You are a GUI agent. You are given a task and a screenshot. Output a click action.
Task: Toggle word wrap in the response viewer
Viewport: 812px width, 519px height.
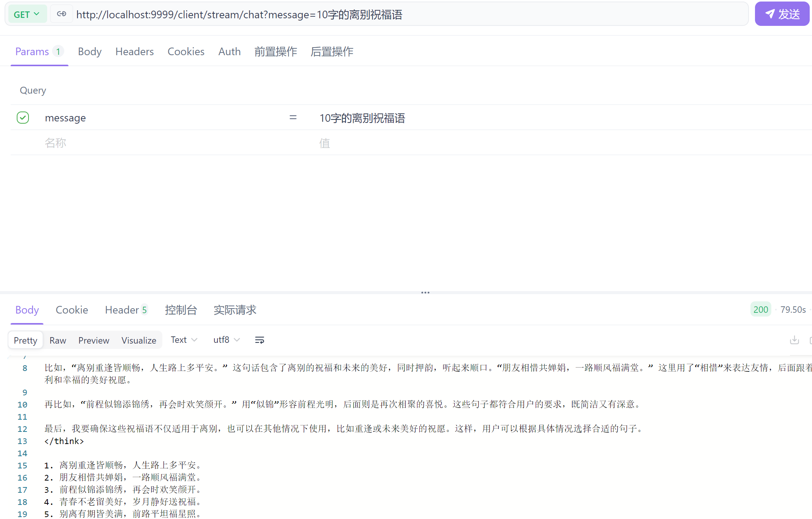[260, 340]
